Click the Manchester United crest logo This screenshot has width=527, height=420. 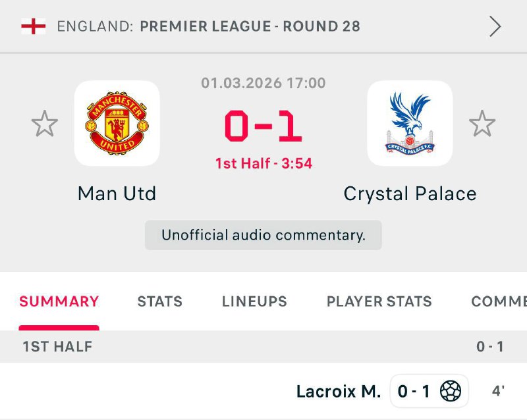pos(117,123)
